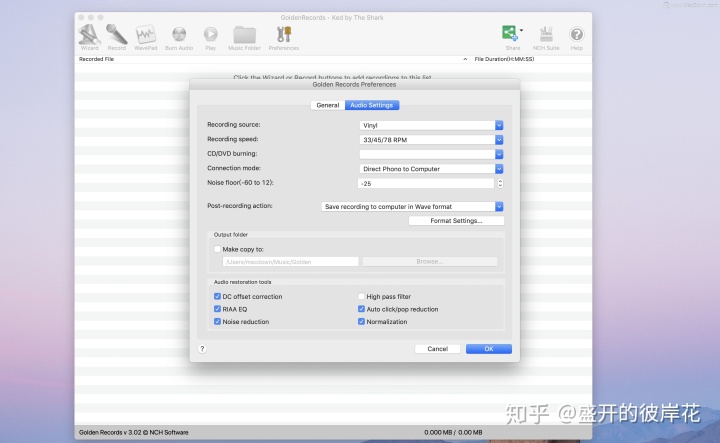The image size is (720, 443).
Task: Open the CD/DVD burning dropdown
Action: (x=431, y=154)
